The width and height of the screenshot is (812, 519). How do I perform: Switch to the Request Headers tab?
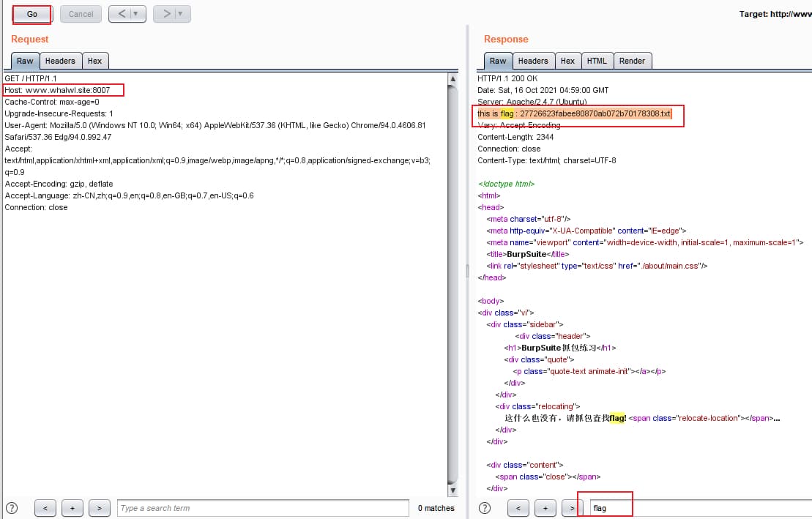(x=60, y=61)
